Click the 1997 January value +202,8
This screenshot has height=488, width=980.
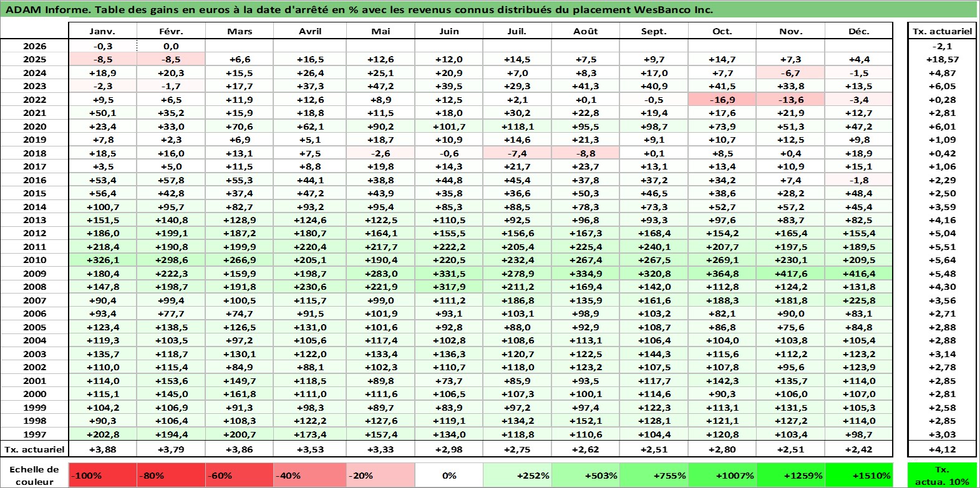102,434
